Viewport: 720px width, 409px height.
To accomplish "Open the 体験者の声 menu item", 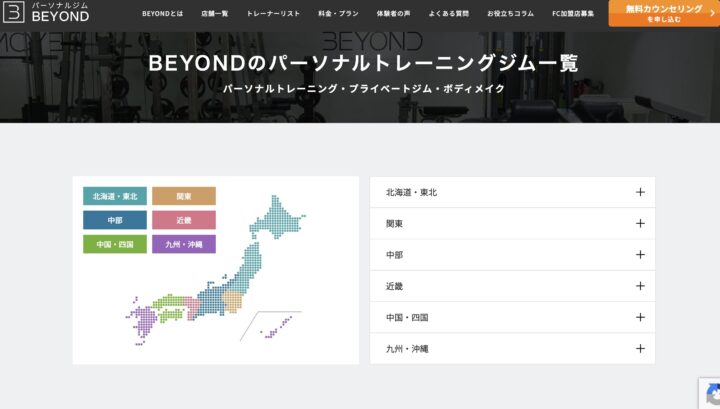I will [x=394, y=14].
